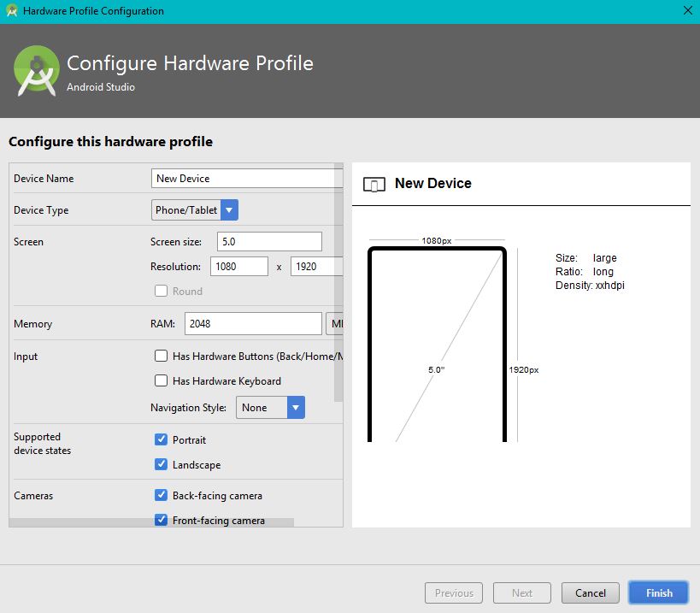Uncheck the Portrait device state
This screenshot has width=700, height=613.
[161, 439]
